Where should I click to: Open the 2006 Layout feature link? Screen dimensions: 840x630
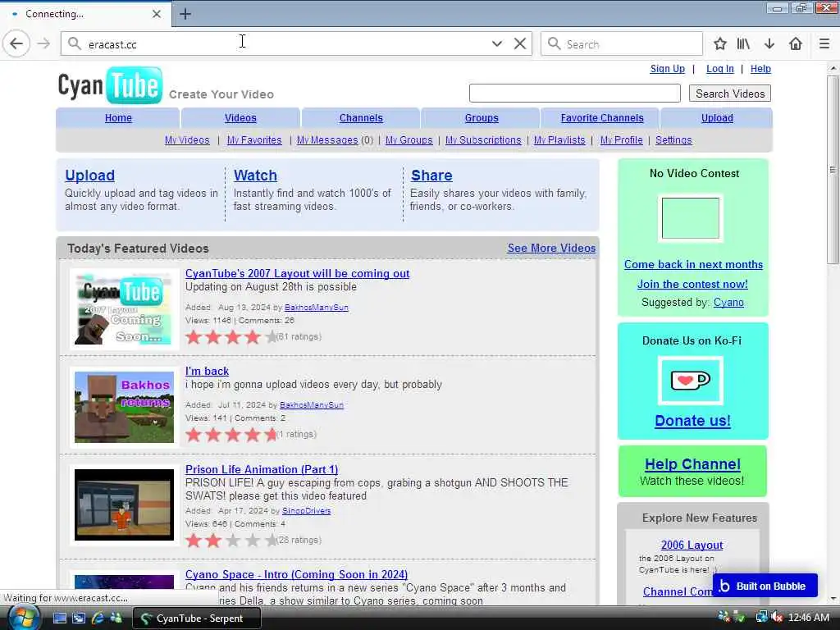[692, 545]
